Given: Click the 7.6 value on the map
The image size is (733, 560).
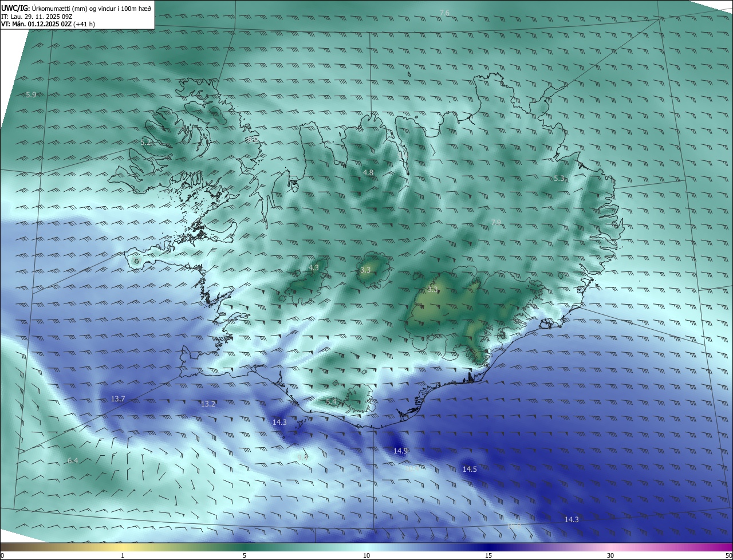Looking at the screenshot, I should (444, 13).
